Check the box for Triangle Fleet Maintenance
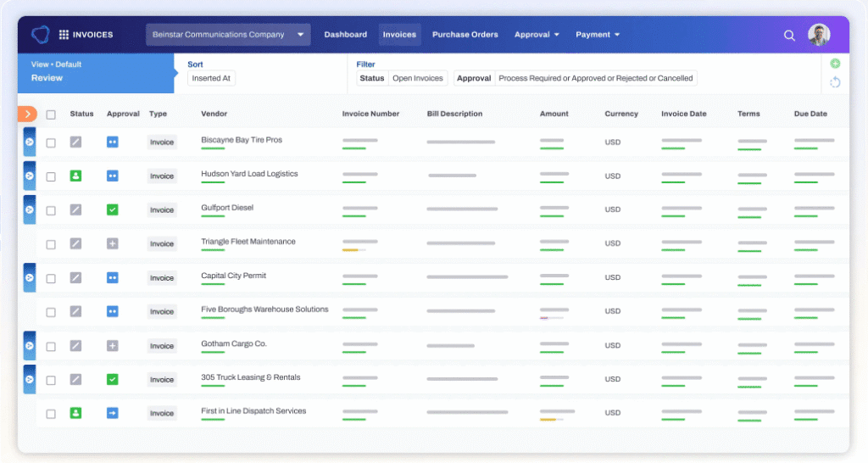This screenshot has width=868, height=463. coord(51,244)
